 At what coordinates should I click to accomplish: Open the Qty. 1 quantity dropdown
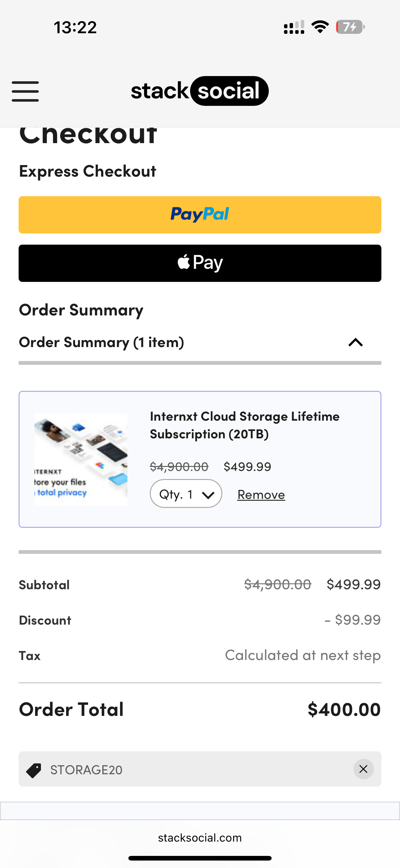186,494
